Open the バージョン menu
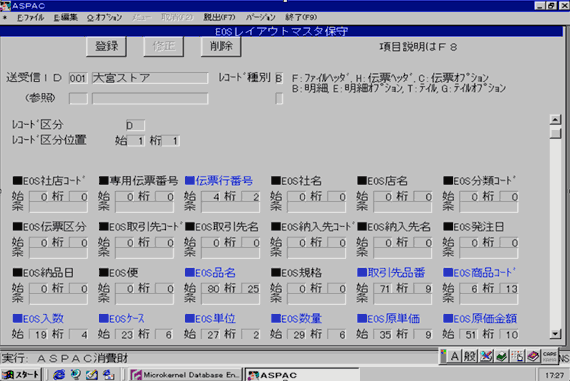Image resolution: width=570 pixels, height=381 pixels. tap(261, 17)
